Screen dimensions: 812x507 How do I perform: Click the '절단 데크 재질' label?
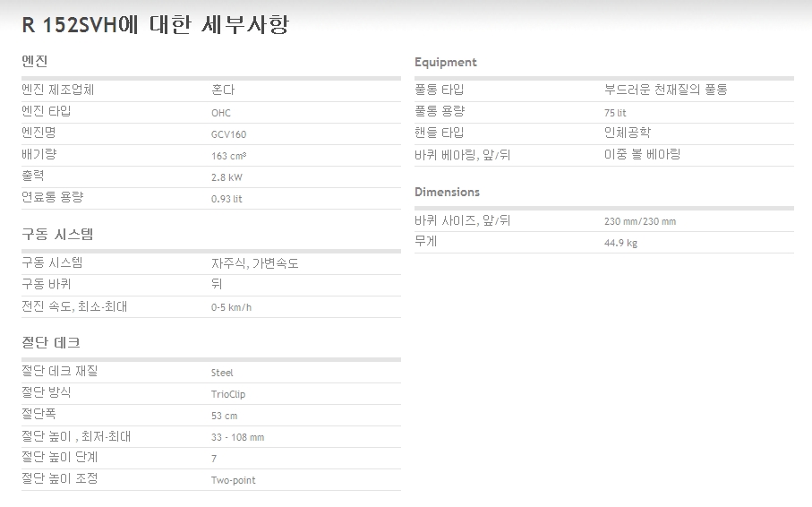click(x=60, y=371)
